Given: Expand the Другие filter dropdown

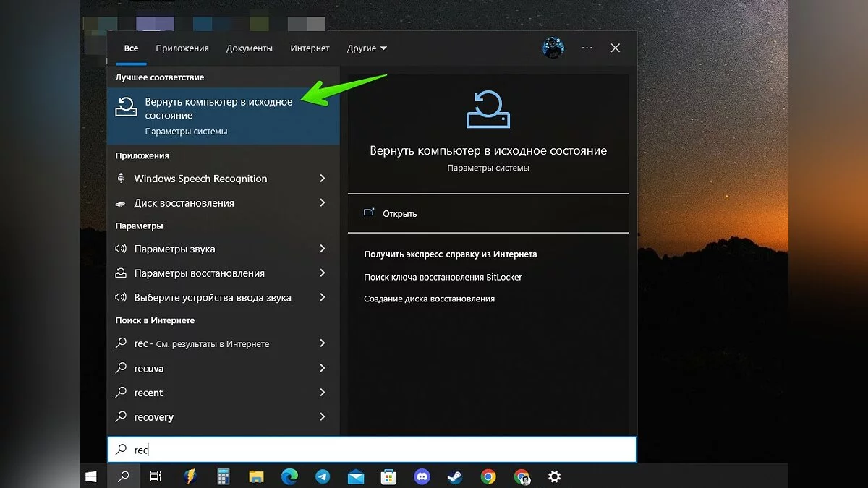Looking at the screenshot, I should (367, 48).
